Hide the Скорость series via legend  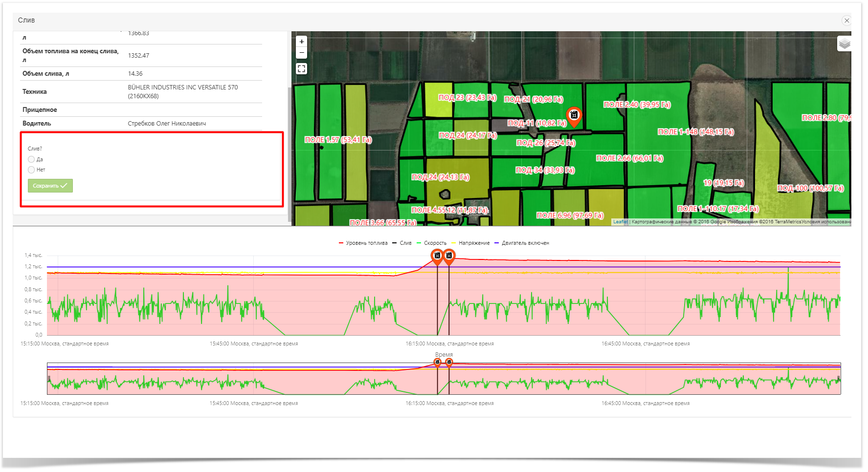(432, 243)
